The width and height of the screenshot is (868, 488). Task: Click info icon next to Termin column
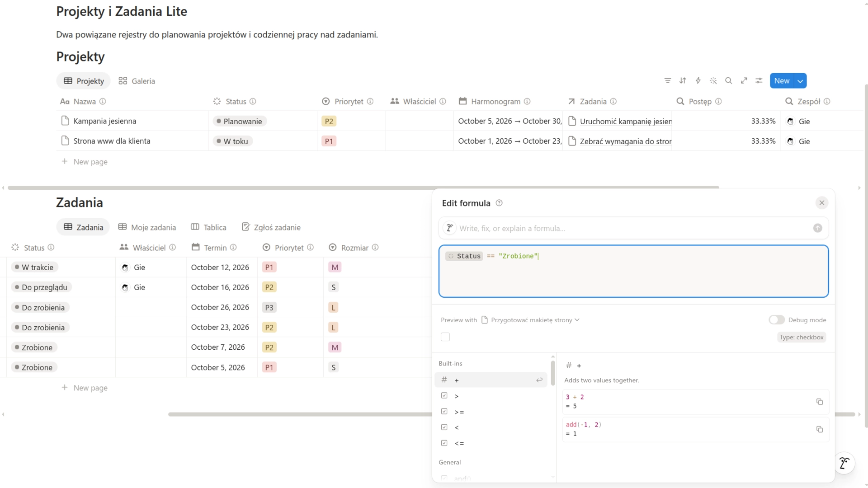click(x=233, y=248)
